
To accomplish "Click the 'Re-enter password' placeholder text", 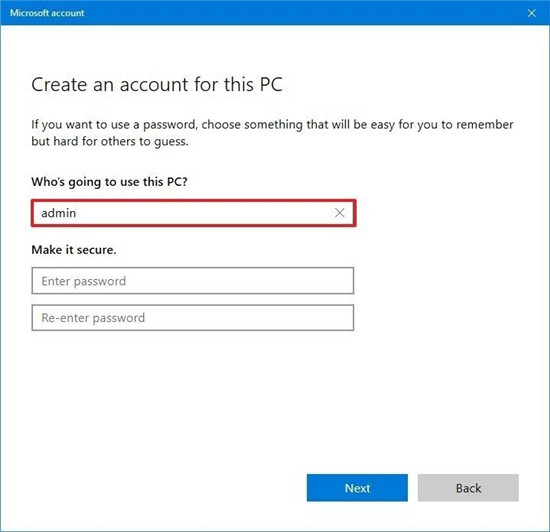I will pyautogui.click(x=93, y=318).
